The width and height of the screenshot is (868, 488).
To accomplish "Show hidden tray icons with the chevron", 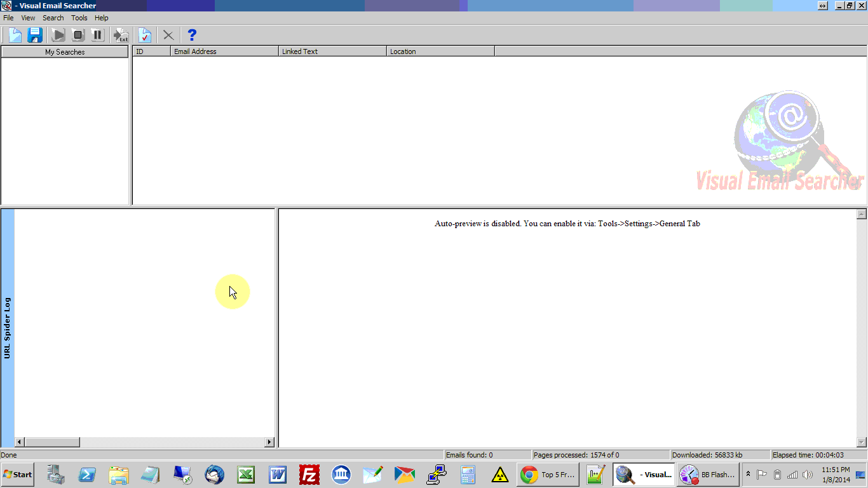I will click(749, 475).
